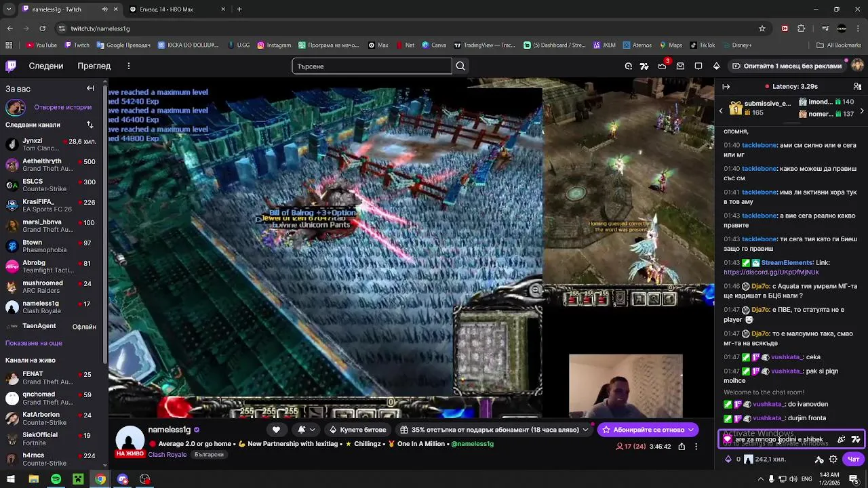868x488 pixels.
Task: Mute the nameless1g Twitch tab audio
Action: click(104, 9)
